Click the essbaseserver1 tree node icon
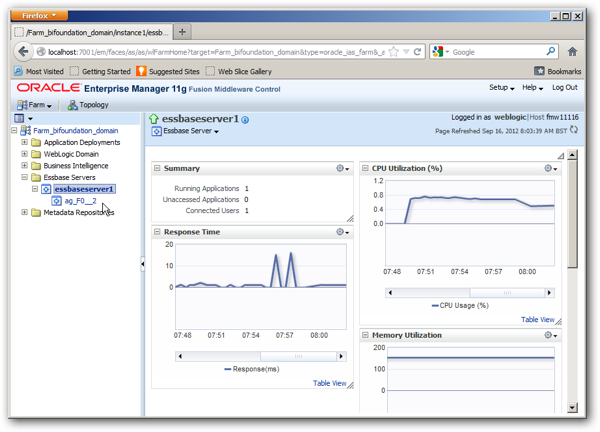600x432 pixels. point(46,189)
